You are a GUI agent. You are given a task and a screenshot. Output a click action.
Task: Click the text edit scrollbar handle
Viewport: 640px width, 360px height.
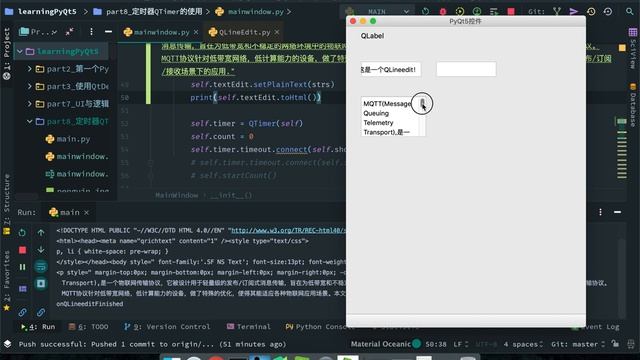[422, 103]
